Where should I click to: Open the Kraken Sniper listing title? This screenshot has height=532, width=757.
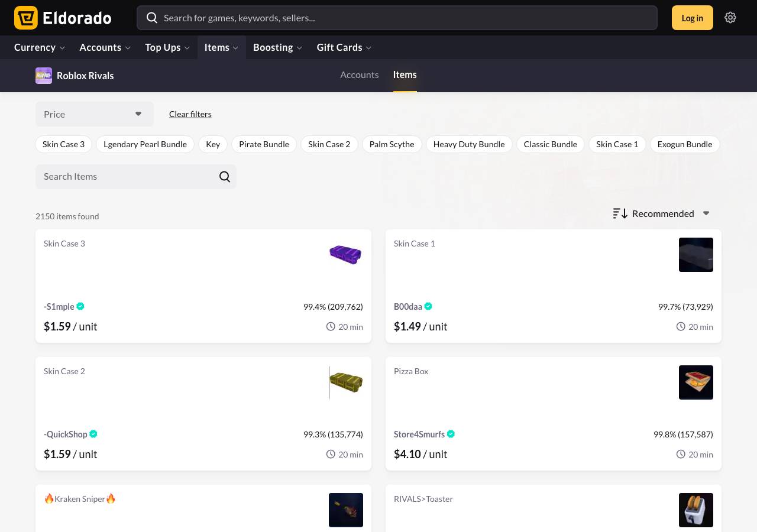(x=80, y=499)
